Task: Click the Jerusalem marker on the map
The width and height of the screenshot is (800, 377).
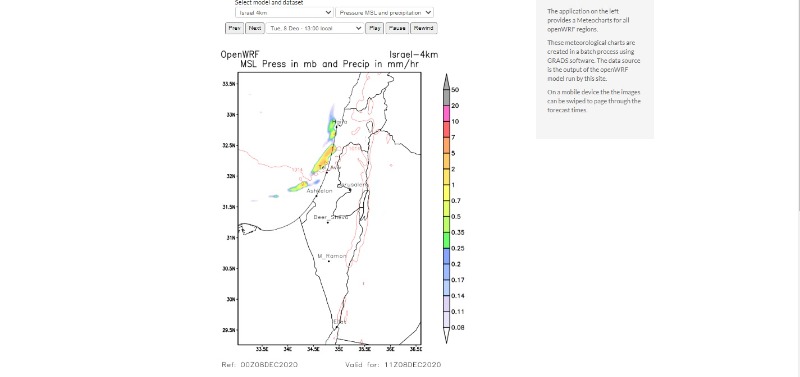Action: 349,190
